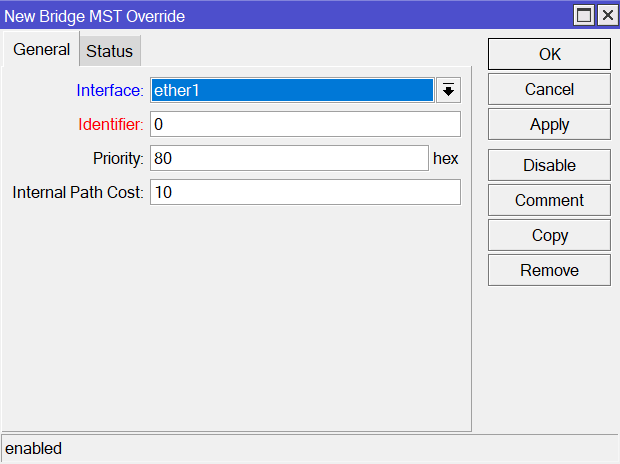Edit the Internal Path Cost field
Image resolution: width=620 pixels, height=464 pixels.
click(305, 192)
